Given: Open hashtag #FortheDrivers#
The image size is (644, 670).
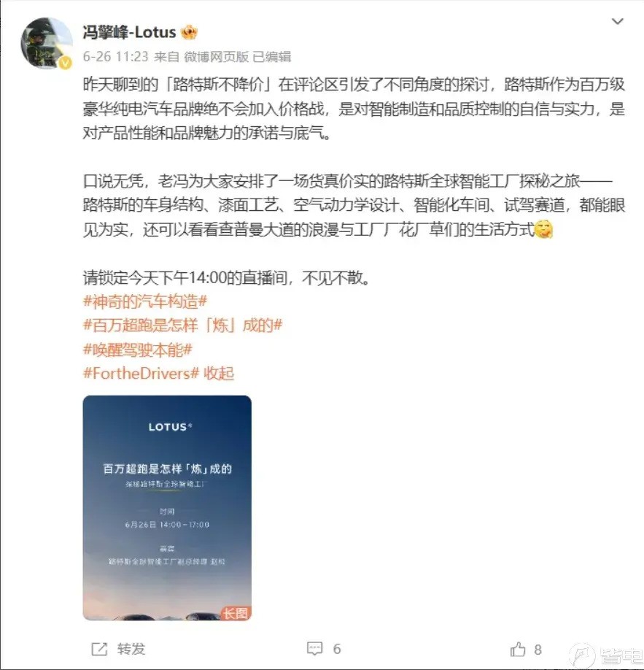Looking at the screenshot, I should [141, 374].
